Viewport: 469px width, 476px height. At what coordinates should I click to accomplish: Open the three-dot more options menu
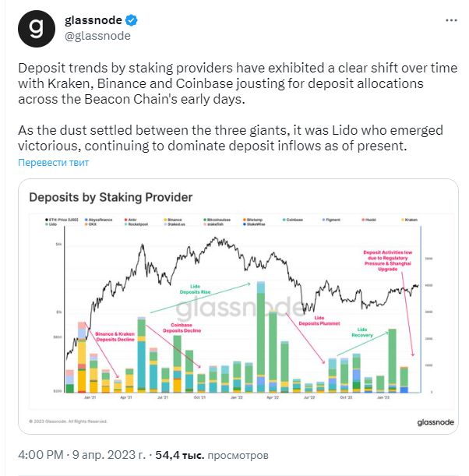[451, 20]
